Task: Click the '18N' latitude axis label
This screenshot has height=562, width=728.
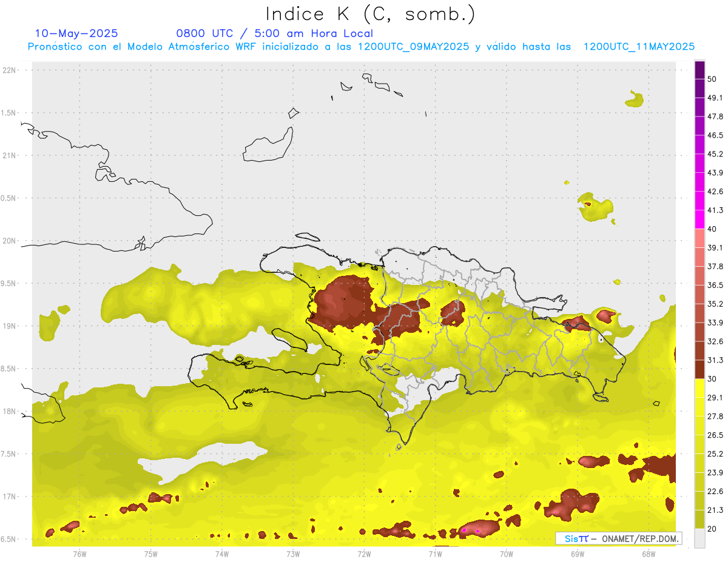Action: tap(9, 412)
